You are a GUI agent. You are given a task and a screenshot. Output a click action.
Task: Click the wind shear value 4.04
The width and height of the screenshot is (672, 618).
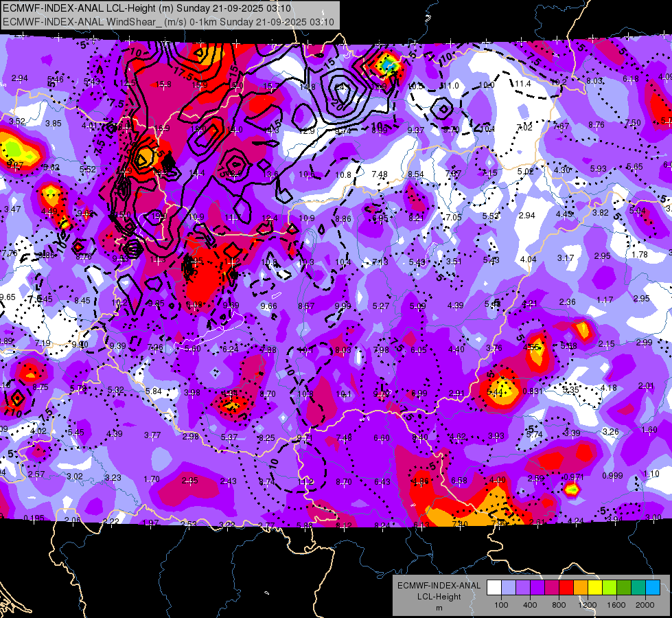tap(528, 260)
